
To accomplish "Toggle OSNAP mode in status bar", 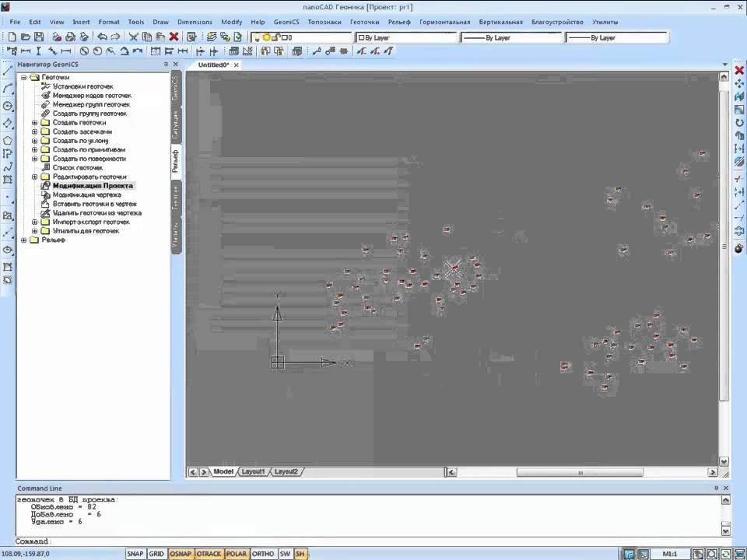I will [181, 554].
